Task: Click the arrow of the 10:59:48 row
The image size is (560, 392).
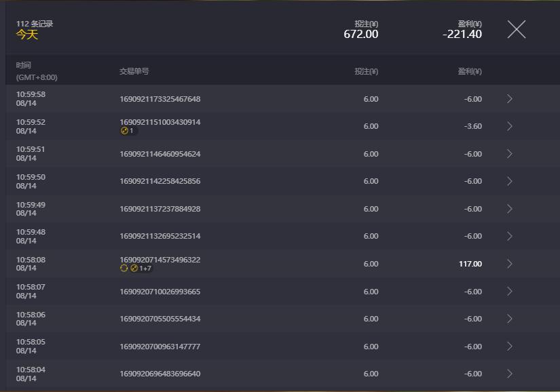Action: pyautogui.click(x=510, y=236)
